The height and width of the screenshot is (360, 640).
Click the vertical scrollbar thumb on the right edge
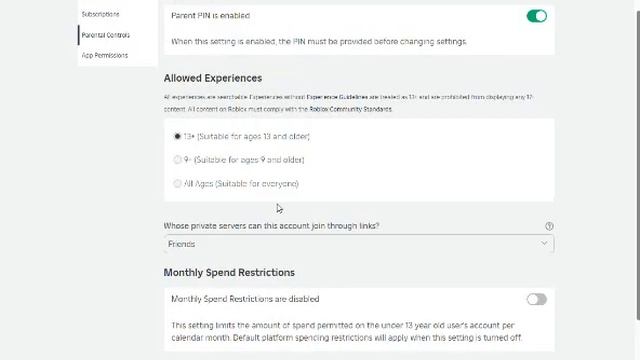(x=638, y=165)
